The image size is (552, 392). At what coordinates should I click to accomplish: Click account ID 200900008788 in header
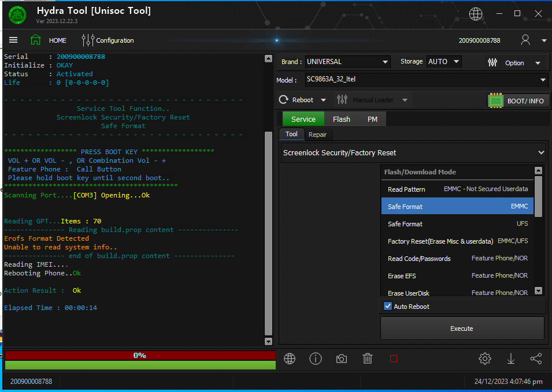point(479,40)
